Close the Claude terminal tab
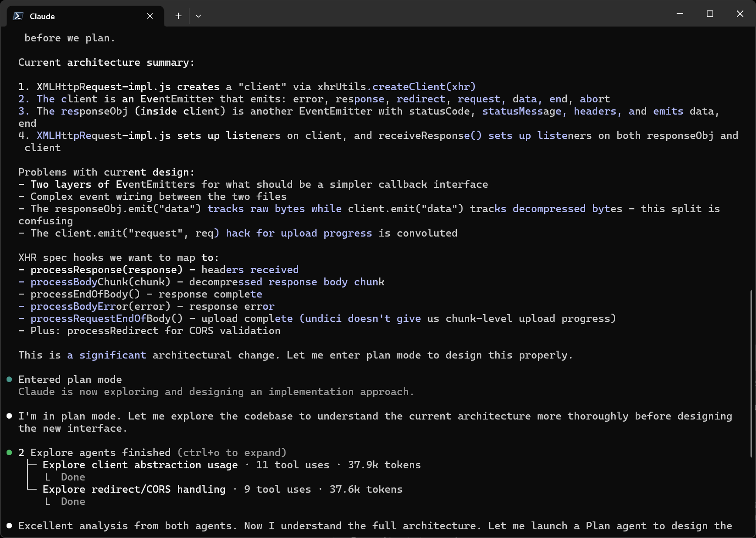The image size is (756, 538). [x=150, y=16]
